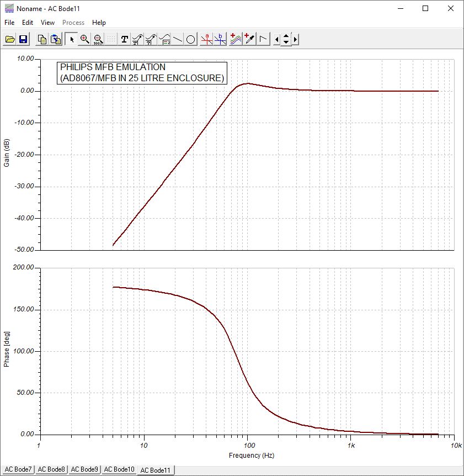Image resolution: width=464 pixels, height=476 pixels.
Task: Click the -50.00 gain axis value
Action: click(x=24, y=250)
